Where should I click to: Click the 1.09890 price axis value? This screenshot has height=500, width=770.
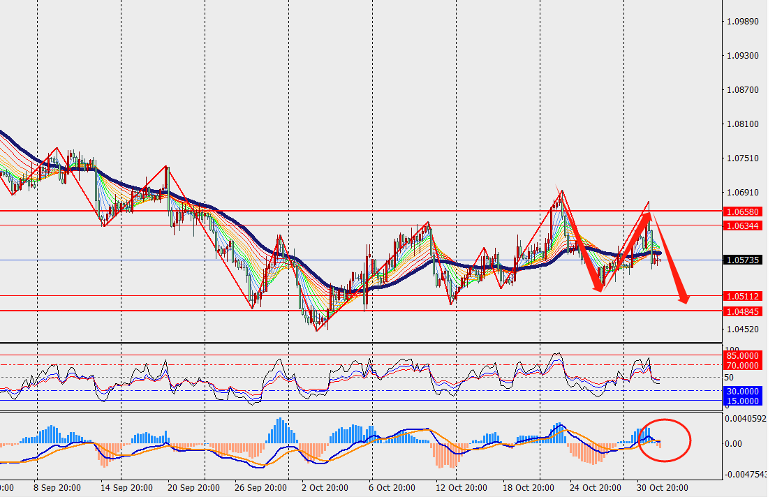click(x=742, y=22)
